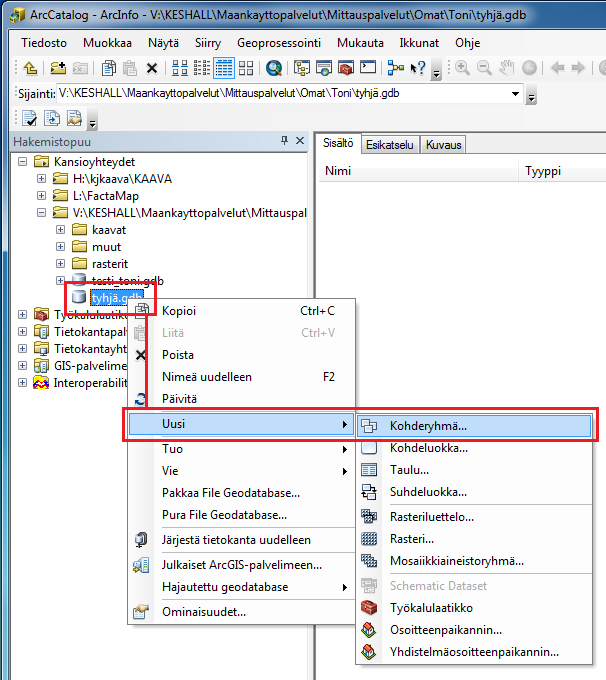Switch to Thumbnails view icon
The width and height of the screenshot is (606, 680).
point(246,68)
